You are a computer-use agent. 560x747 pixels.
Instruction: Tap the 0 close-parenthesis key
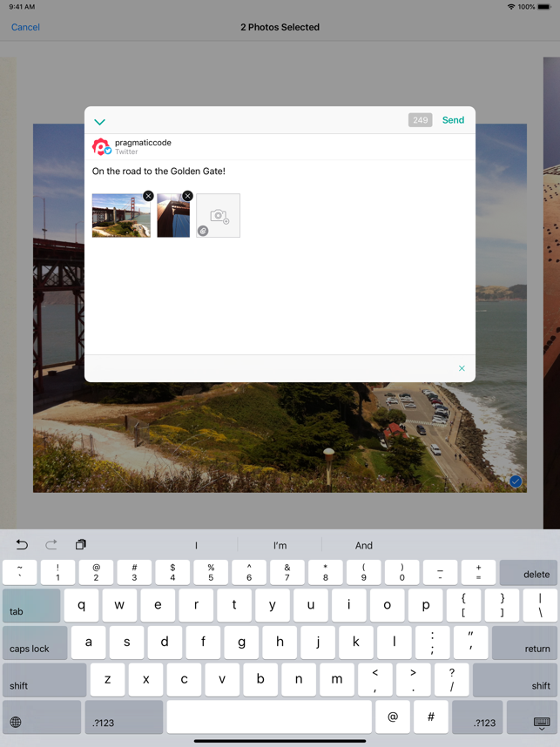(x=401, y=572)
